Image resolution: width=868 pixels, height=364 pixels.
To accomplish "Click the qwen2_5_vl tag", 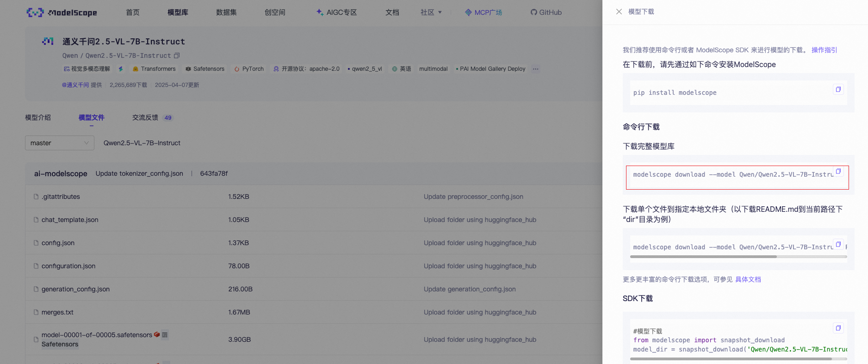I will pos(365,69).
